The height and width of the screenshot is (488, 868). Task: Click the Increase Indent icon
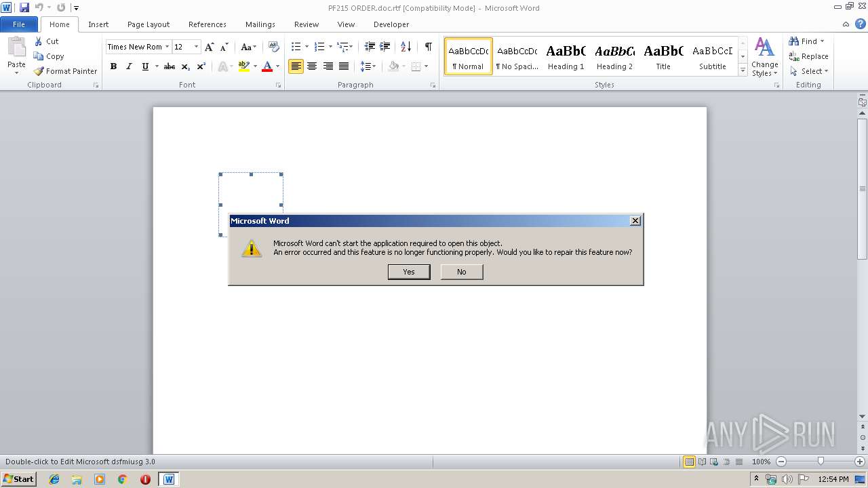tap(384, 47)
